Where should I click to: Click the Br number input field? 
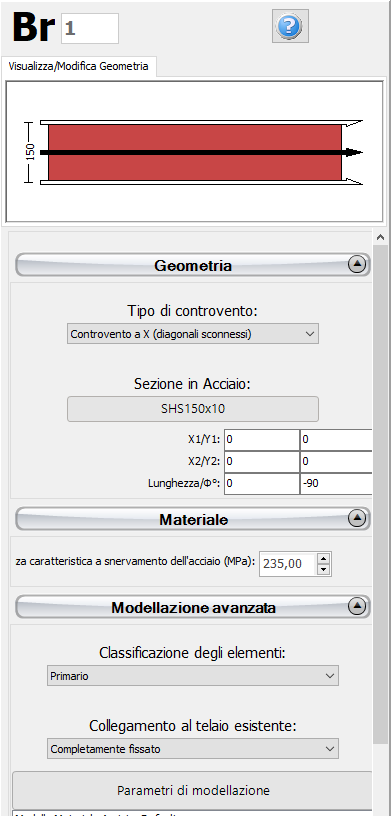click(90, 28)
